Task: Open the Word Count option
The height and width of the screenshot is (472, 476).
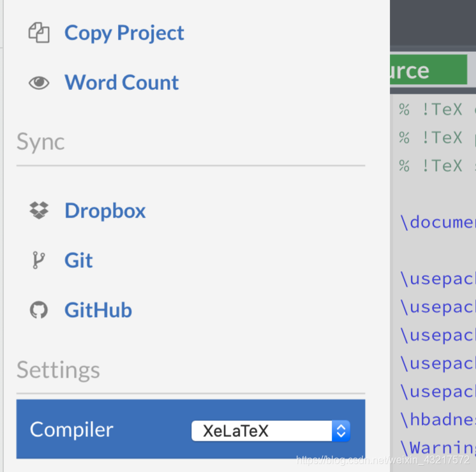Action: click(121, 82)
